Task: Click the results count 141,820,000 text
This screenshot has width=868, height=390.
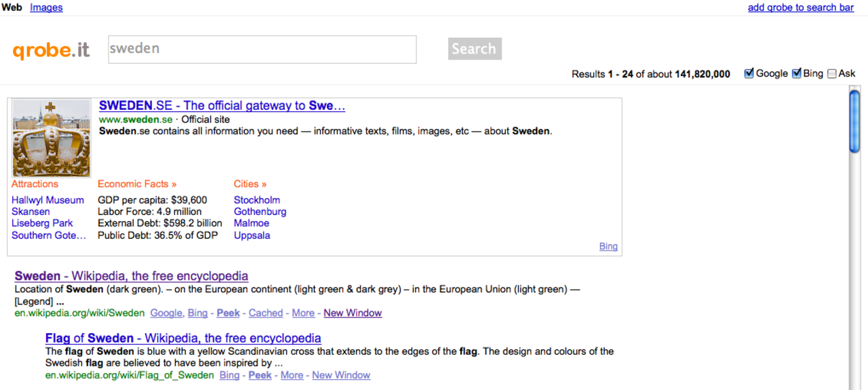Action: coord(703,74)
